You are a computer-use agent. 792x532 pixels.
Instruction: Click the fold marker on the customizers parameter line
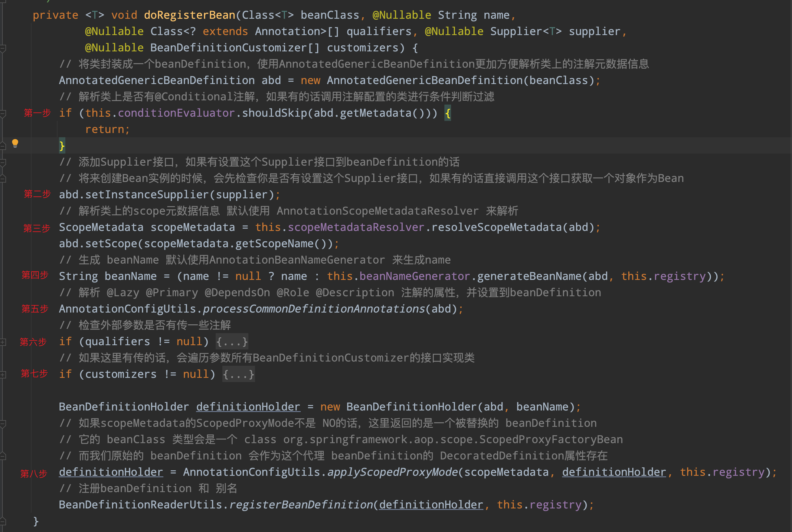[3, 49]
